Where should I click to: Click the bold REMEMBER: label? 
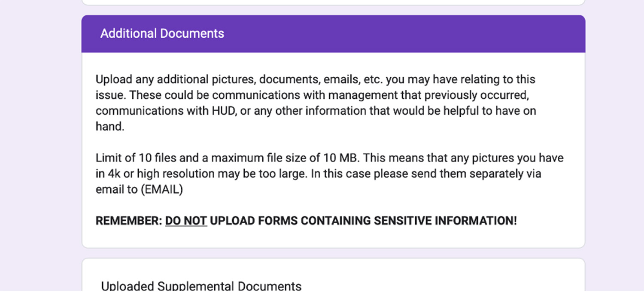128,221
